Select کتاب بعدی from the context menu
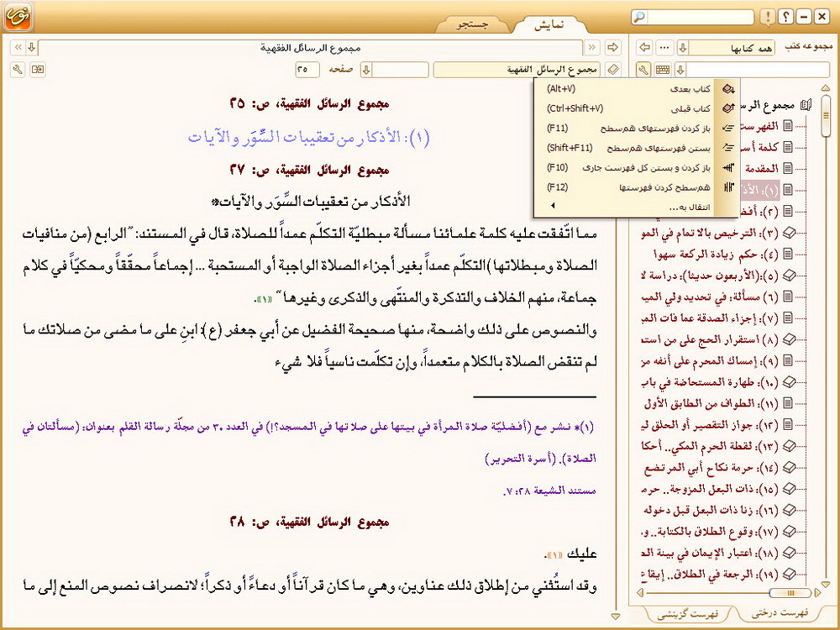Image resolution: width=840 pixels, height=630 pixels. click(637, 89)
